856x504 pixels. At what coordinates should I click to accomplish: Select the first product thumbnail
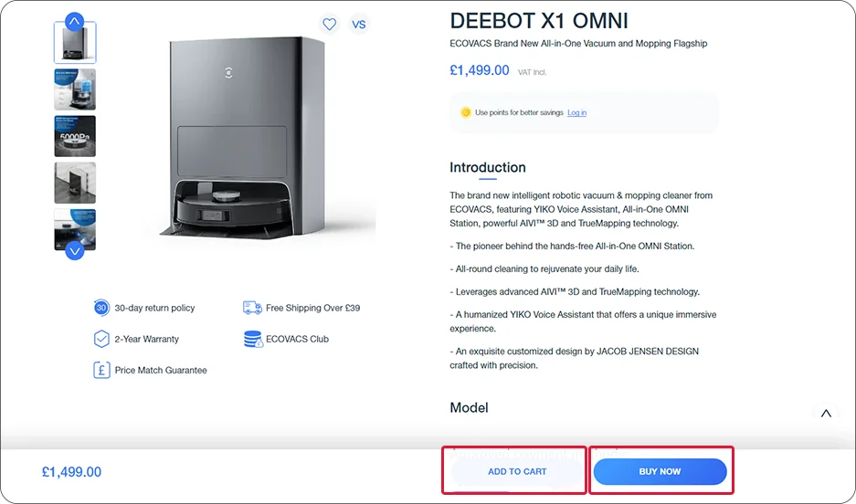click(75, 43)
